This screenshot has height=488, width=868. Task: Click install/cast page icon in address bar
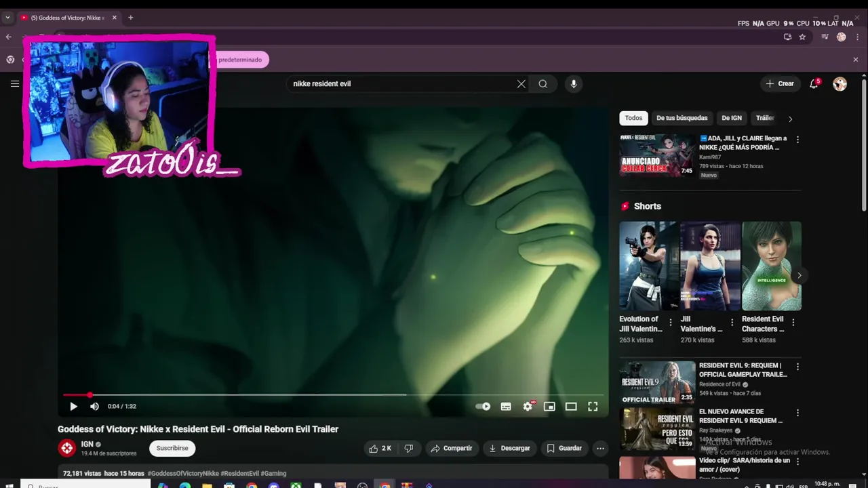coord(787,37)
